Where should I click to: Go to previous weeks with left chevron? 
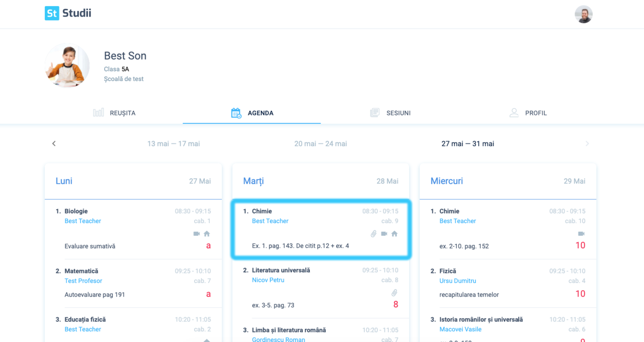click(x=54, y=144)
